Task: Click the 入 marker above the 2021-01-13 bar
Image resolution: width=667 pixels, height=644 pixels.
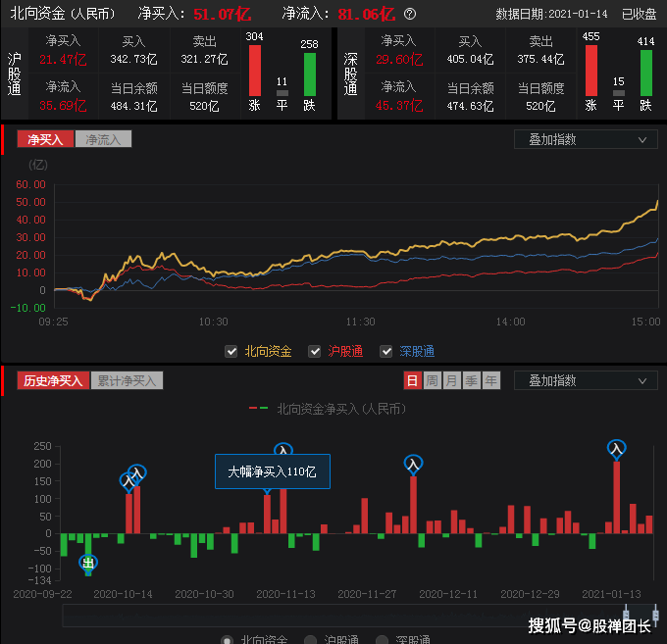Action: tap(616, 449)
